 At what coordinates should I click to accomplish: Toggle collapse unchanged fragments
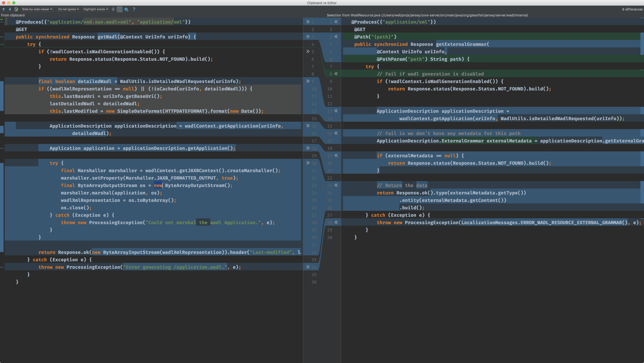113,9
